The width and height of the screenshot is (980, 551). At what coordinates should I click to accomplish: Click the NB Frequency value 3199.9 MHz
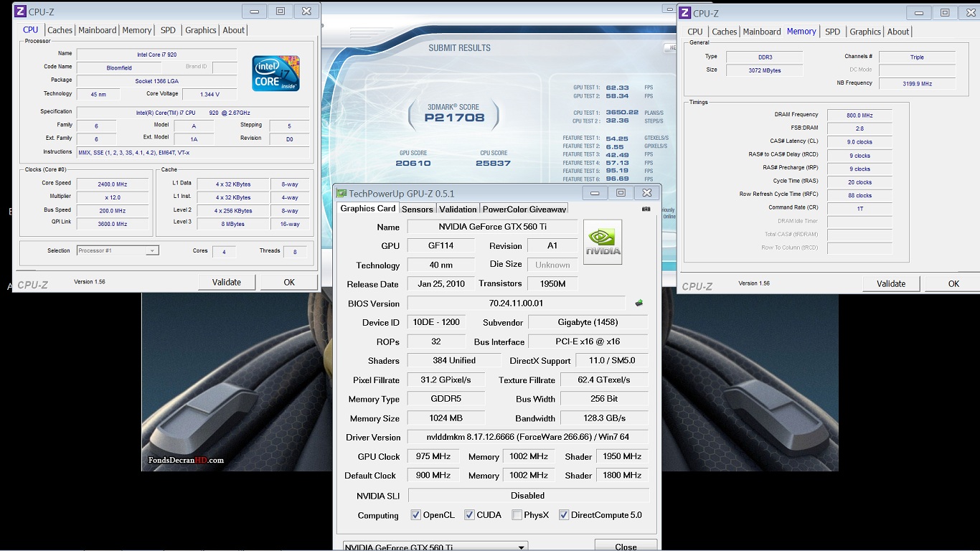[x=917, y=83]
